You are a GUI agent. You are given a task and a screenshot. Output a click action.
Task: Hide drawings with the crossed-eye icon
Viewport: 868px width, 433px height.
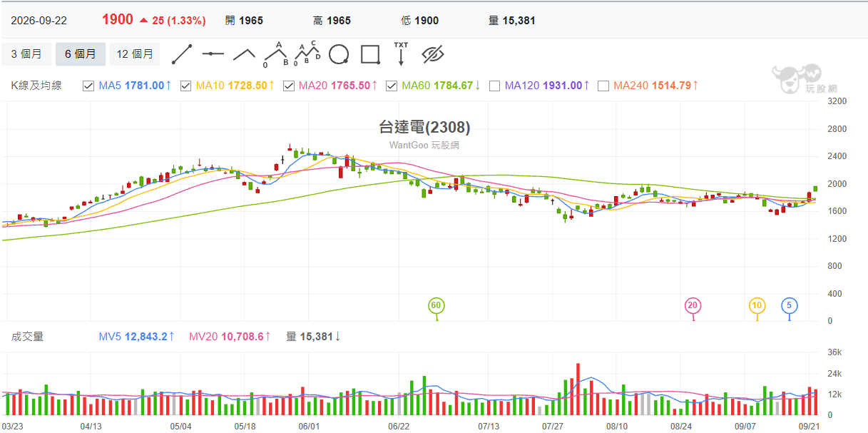tap(433, 54)
